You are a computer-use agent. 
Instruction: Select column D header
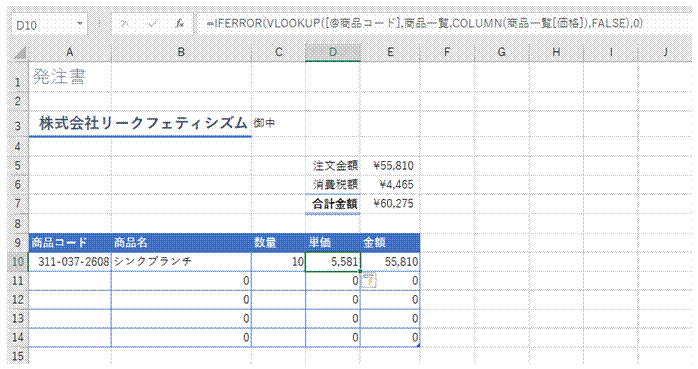[x=333, y=52]
